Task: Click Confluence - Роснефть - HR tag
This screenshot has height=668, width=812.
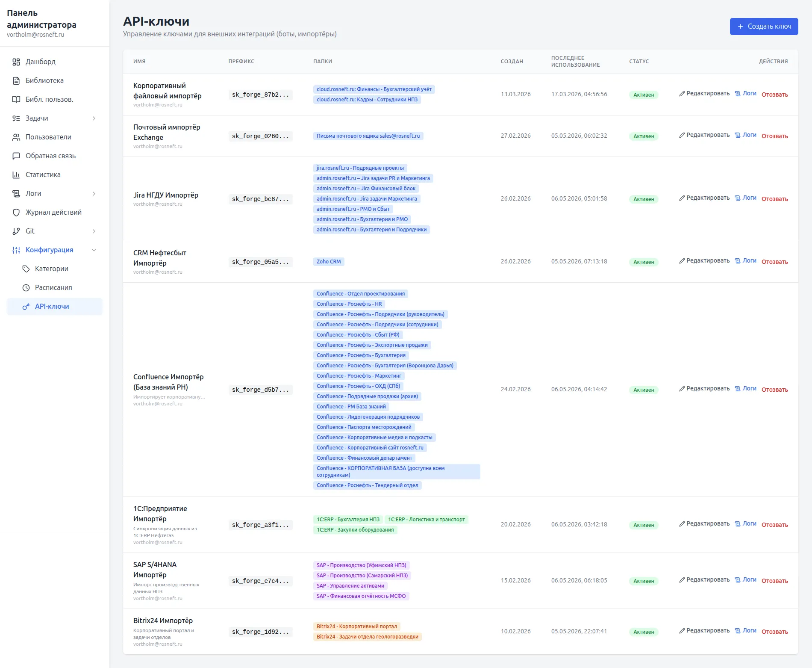Action: 349,304
